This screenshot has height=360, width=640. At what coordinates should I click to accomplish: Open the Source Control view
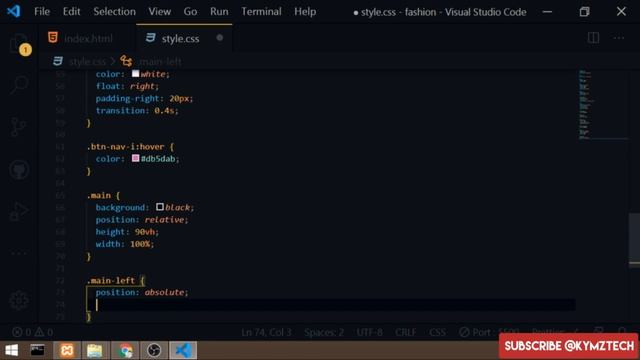tap(19, 127)
